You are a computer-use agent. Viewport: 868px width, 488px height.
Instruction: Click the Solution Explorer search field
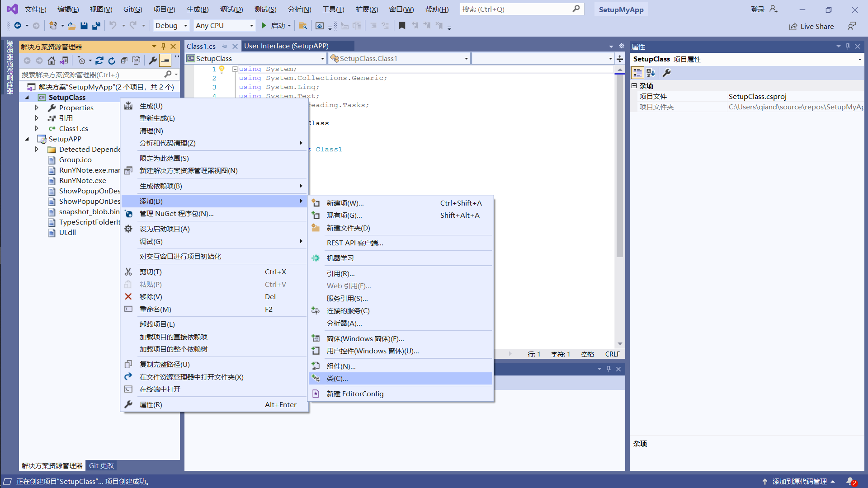coord(90,75)
